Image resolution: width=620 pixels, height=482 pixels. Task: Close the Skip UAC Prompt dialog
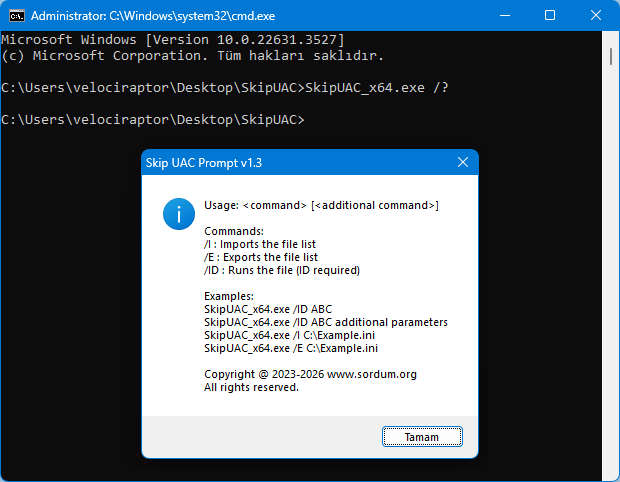point(463,162)
